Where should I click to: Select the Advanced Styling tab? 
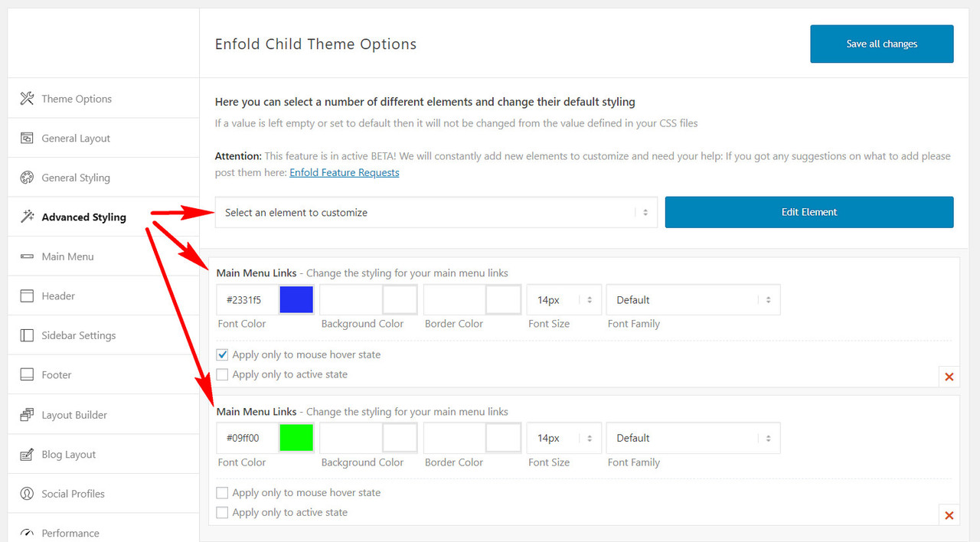[103, 217]
